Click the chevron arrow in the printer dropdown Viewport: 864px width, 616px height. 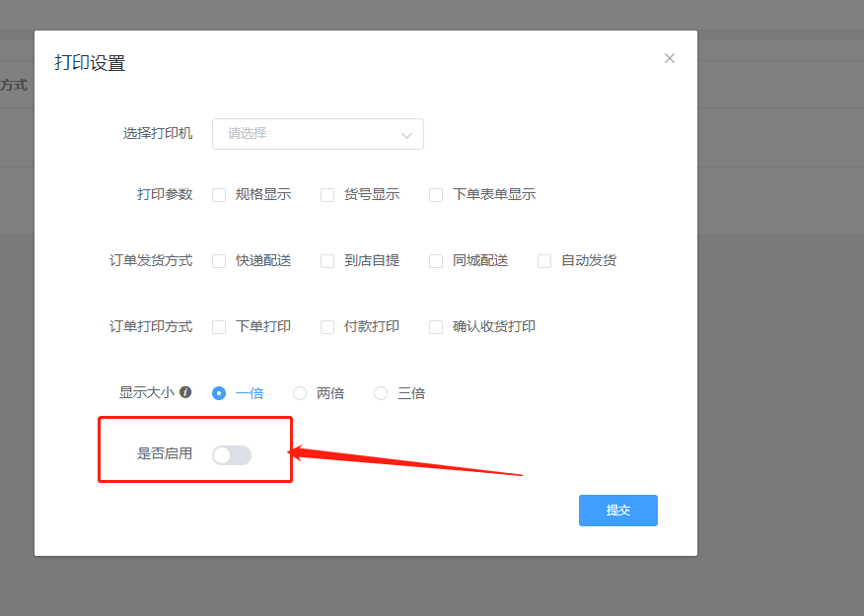[406, 135]
